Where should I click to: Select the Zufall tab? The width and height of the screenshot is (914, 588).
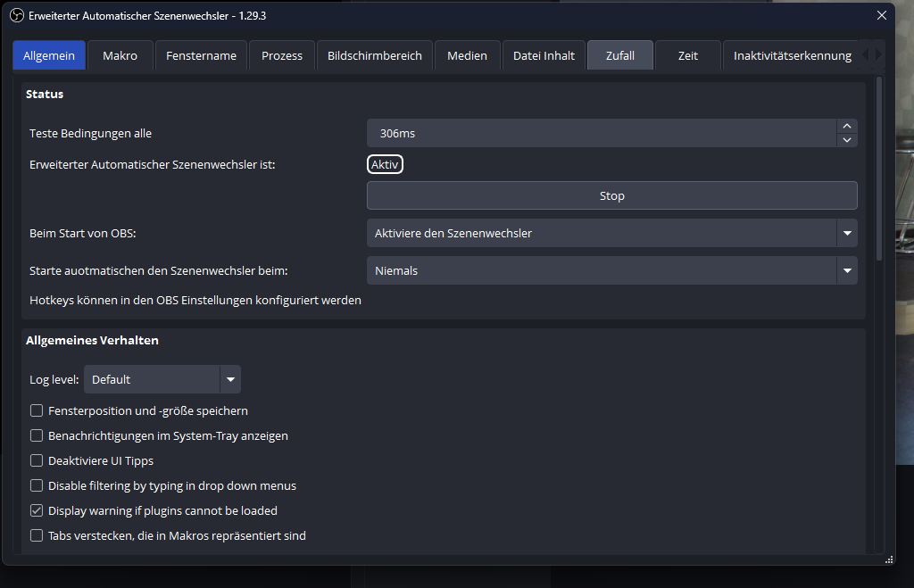point(619,55)
